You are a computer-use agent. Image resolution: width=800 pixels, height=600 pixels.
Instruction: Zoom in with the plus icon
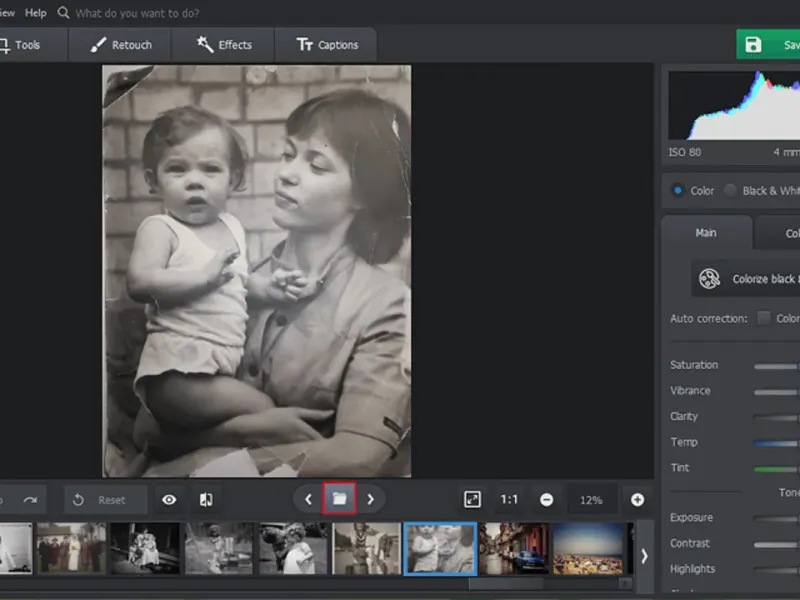(637, 499)
